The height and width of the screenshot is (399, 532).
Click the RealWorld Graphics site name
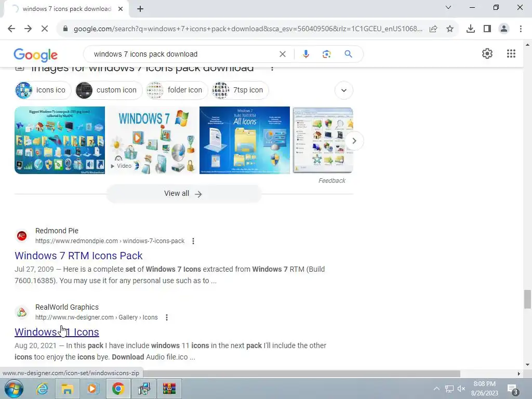(x=67, y=307)
